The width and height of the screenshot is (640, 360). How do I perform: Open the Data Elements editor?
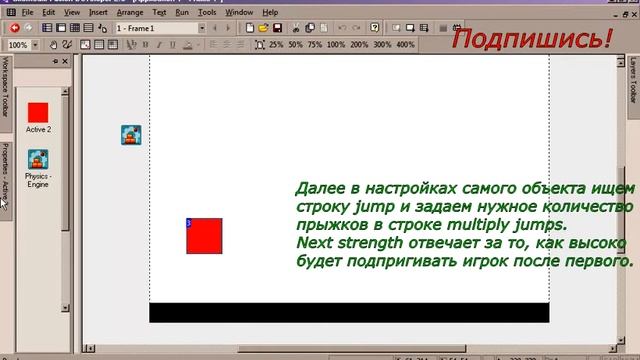click(102, 28)
